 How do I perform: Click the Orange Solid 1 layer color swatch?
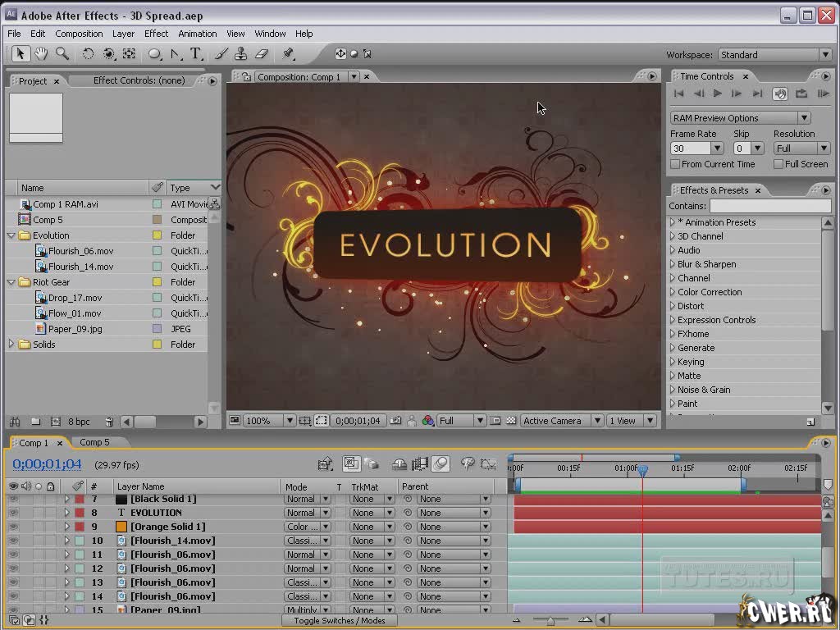80,527
